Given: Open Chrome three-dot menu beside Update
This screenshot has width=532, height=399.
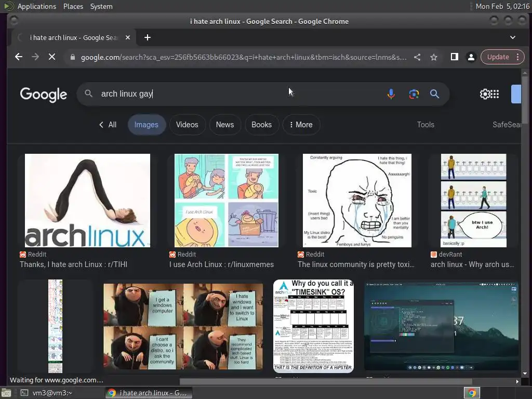Looking at the screenshot, I should pos(518,57).
